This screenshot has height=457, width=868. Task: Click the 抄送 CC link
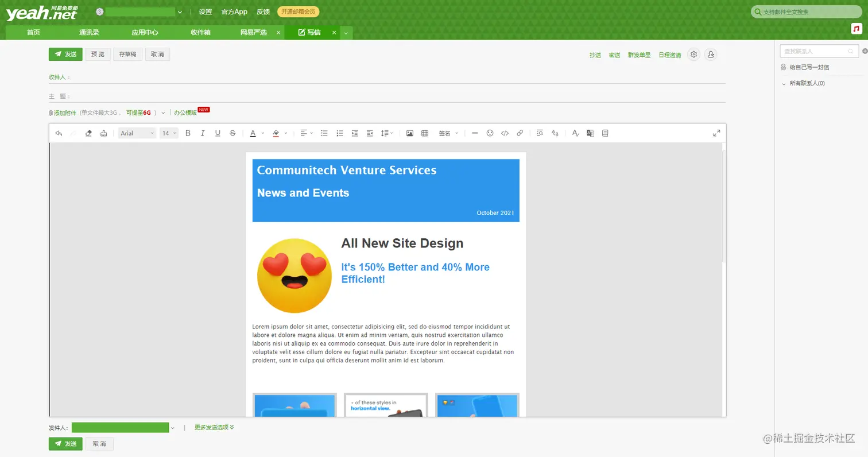click(x=595, y=55)
